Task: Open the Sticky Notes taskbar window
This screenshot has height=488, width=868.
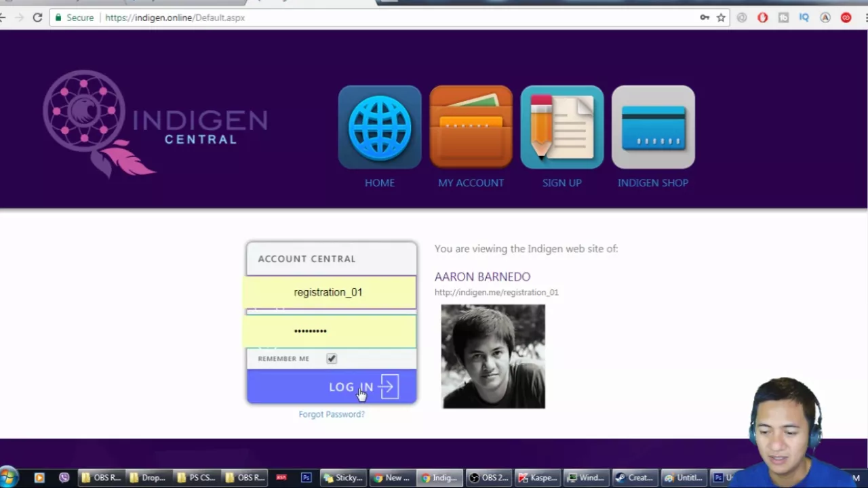Action: [x=344, y=478]
